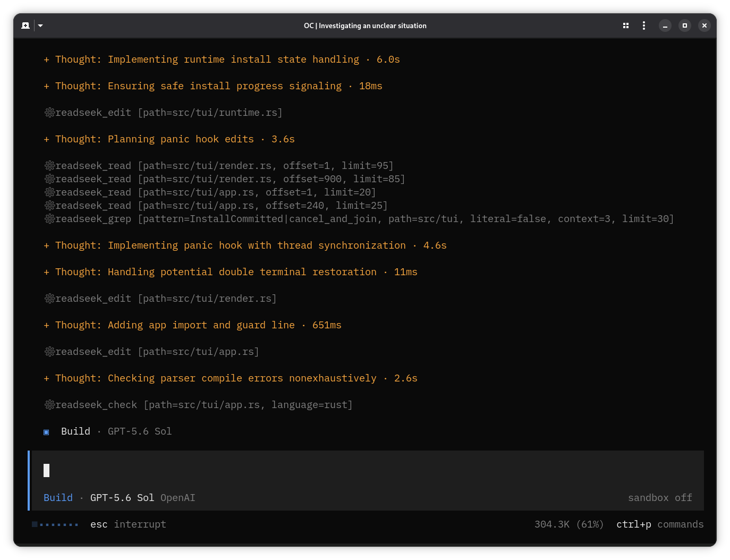Expand thought 'Adding app import and guard line'
Viewport: 730px width, 560px height.
(192, 325)
